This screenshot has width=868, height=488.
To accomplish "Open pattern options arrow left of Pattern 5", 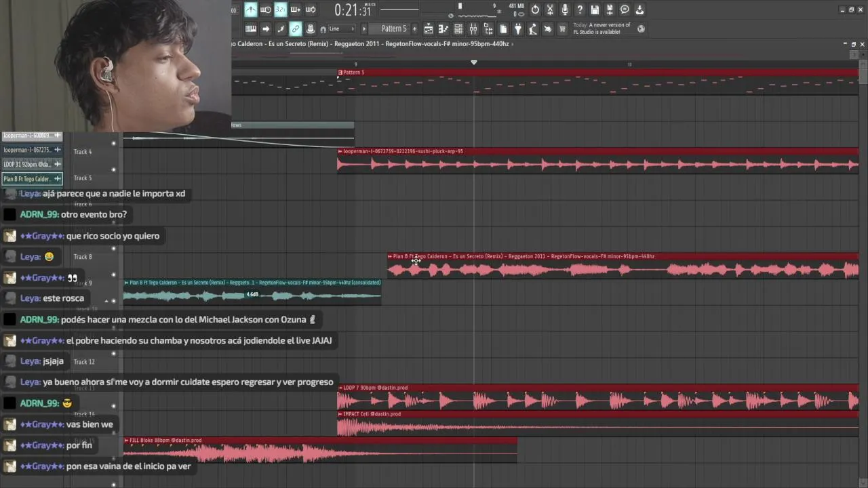I will coord(364,28).
